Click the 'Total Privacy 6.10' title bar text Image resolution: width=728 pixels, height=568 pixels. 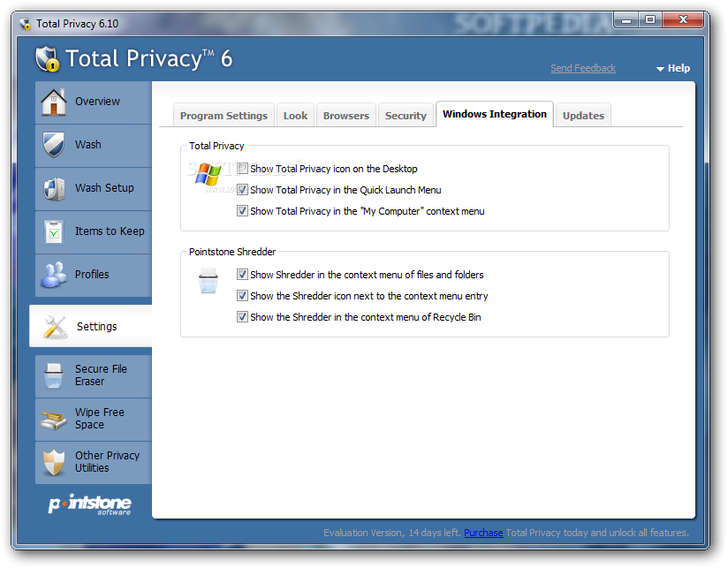[x=77, y=24]
